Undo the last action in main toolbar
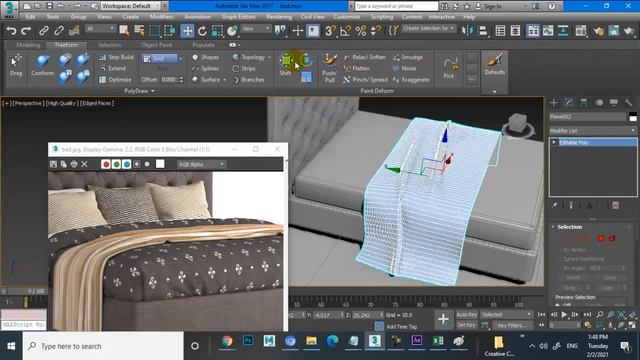Screen dimensions: 640x360 [x=11, y=31]
